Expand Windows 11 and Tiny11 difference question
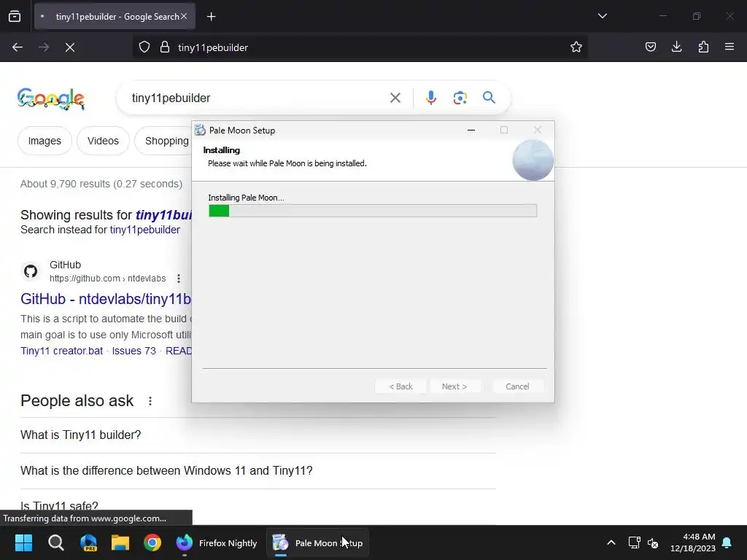 258,470
